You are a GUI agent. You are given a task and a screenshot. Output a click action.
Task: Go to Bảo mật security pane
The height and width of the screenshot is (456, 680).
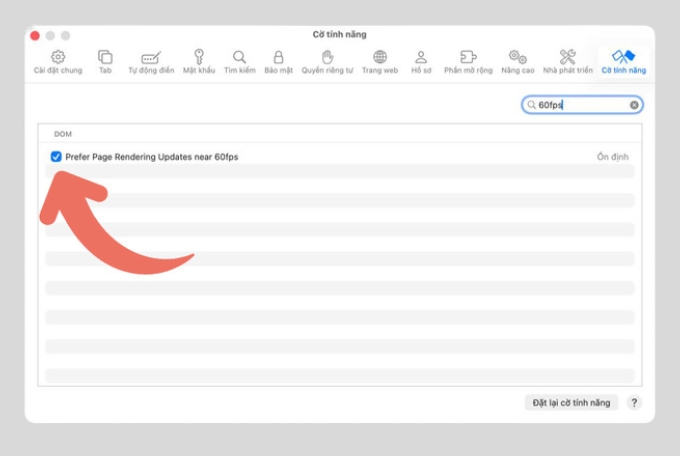pos(278,62)
